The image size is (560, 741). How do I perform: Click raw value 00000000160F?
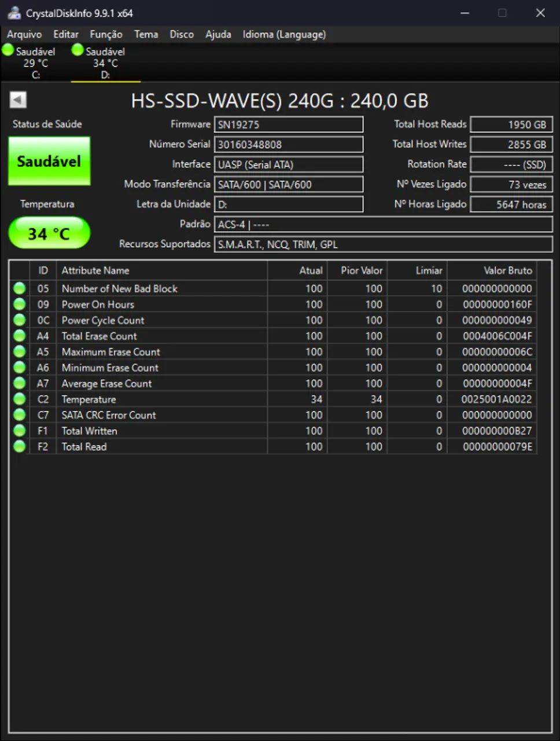(x=497, y=304)
